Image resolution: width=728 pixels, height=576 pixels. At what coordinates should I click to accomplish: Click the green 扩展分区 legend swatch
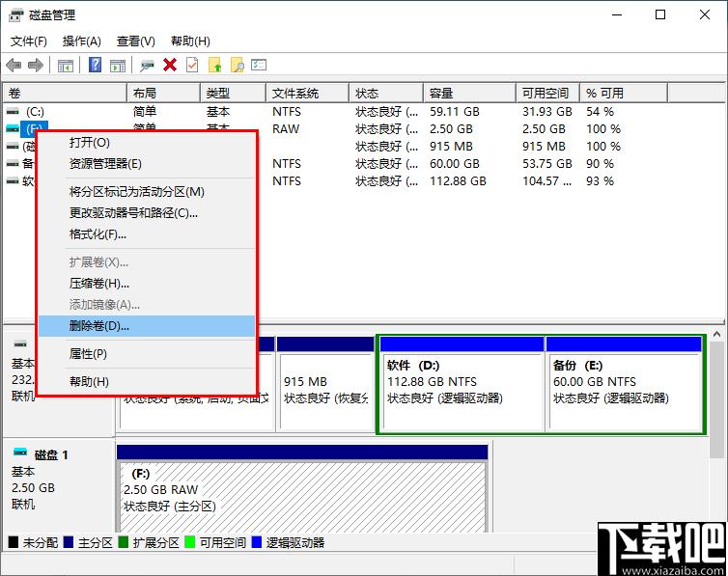tap(123, 542)
